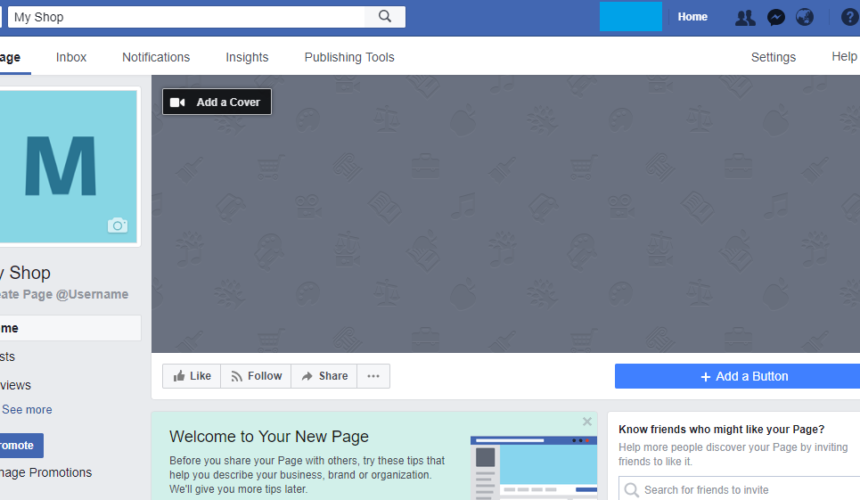Click 'Know friends who might like your Page?' heading

pyautogui.click(x=721, y=429)
